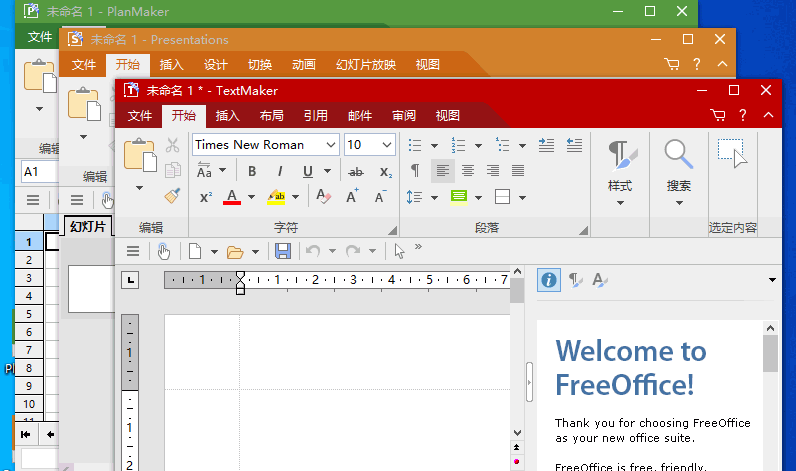This screenshot has width=796, height=471.
Task: Switch to the 审阅 ribbon tab
Action: click(404, 116)
